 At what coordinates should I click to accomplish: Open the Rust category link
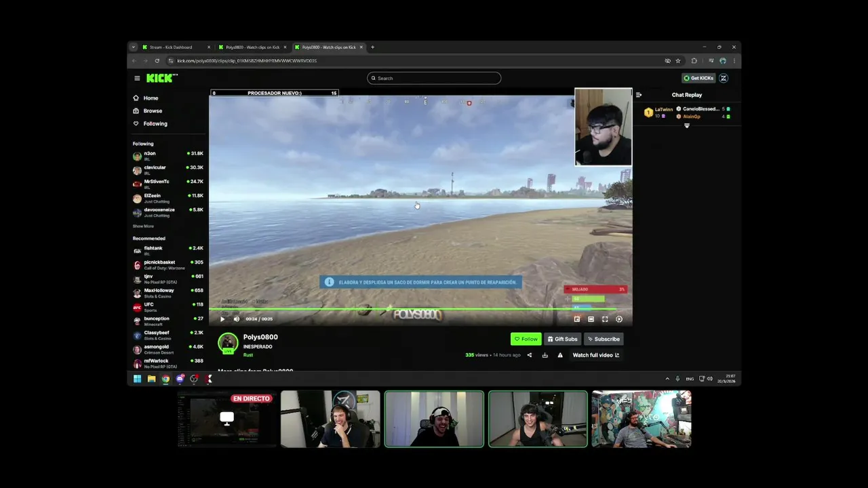(x=248, y=355)
